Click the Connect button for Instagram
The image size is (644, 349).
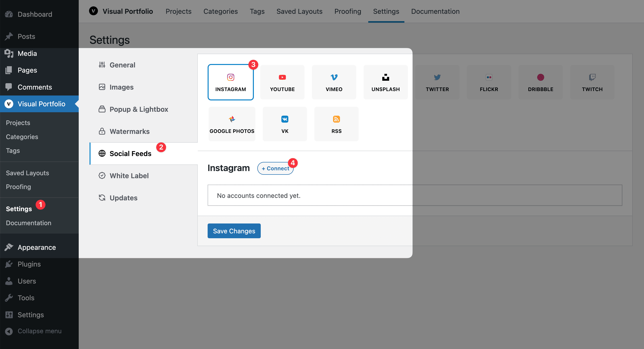(275, 168)
